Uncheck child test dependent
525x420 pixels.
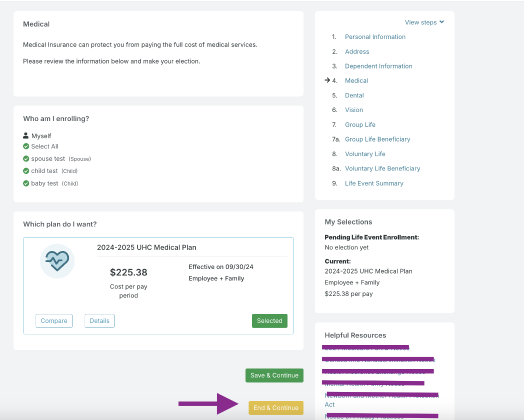[26, 171]
